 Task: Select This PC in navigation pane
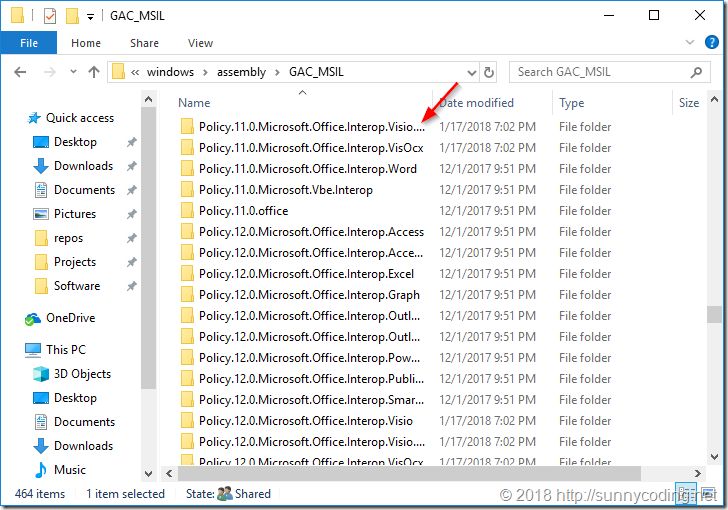coord(65,350)
